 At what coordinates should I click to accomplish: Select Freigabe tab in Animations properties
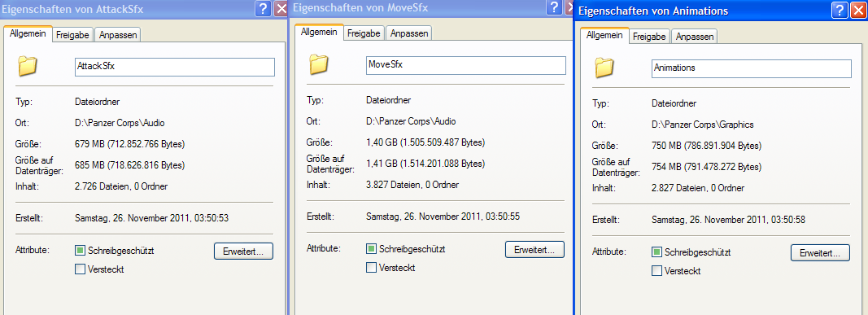[x=649, y=37]
